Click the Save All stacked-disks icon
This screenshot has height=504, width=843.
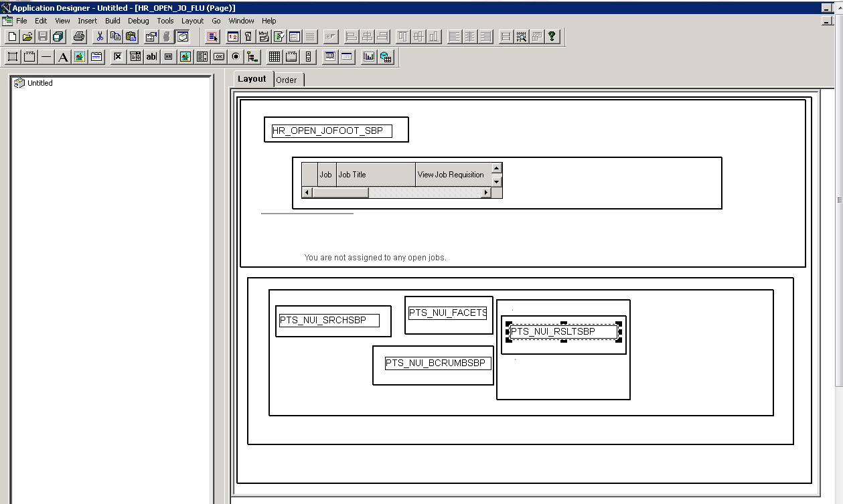click(x=58, y=36)
